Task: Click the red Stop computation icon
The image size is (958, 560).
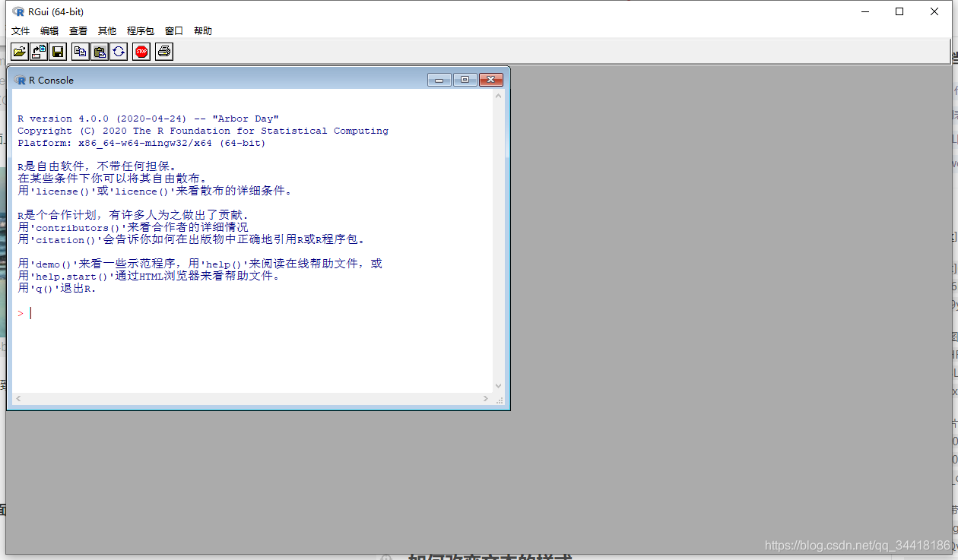Action: pos(141,52)
